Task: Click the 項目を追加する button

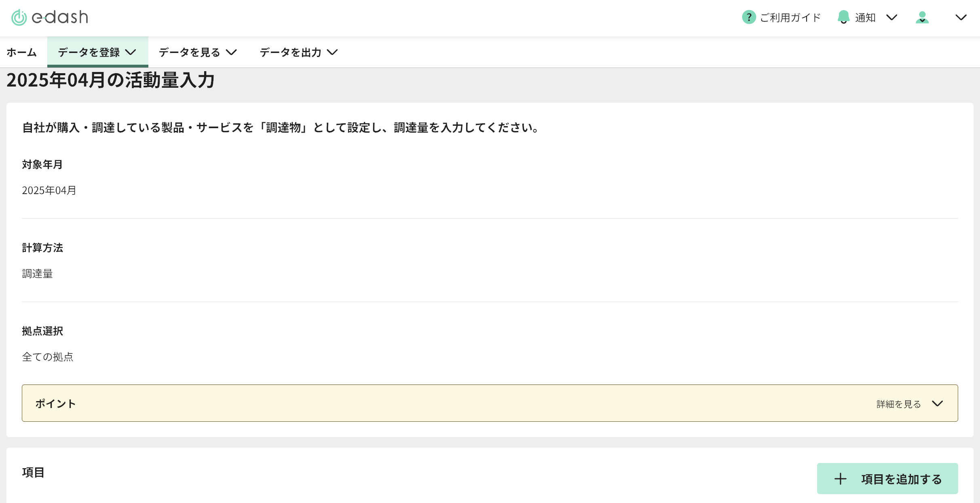Action: [887, 478]
